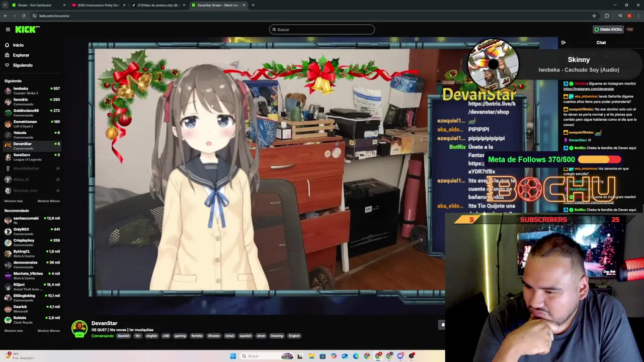Screen dimensions: 644x362
Task: Select the Spanish tag
Action: click(123, 336)
